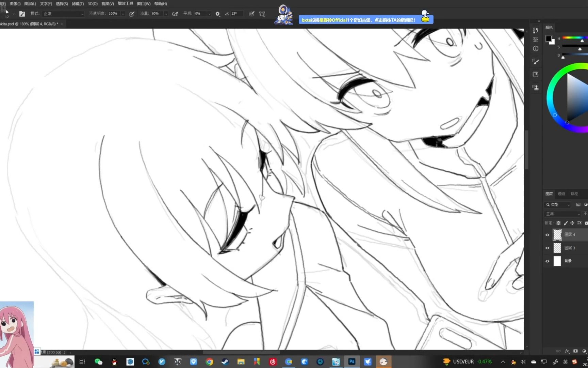
Task: Toggle lock position move icon
Action: tap(572, 223)
